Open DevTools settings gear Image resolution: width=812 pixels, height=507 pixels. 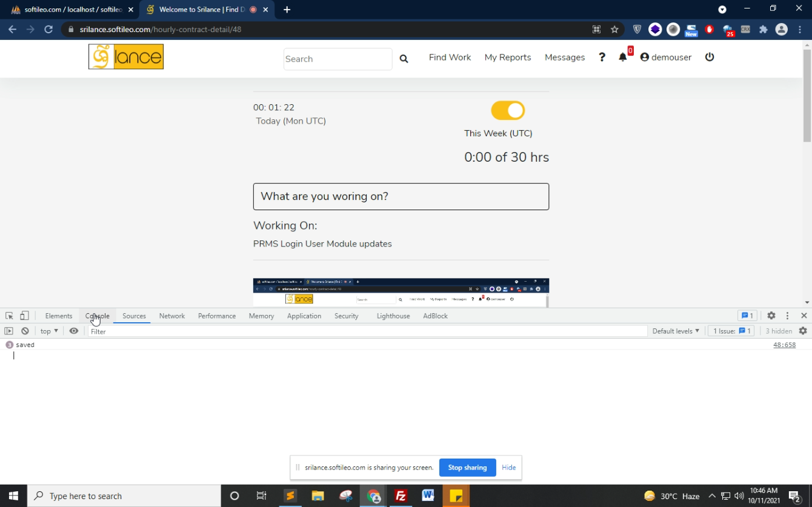(771, 316)
